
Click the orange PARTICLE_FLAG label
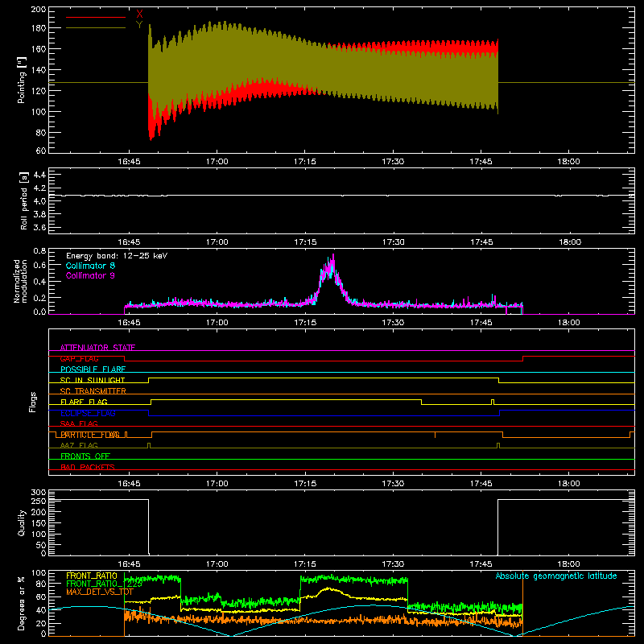pyautogui.click(x=90, y=435)
